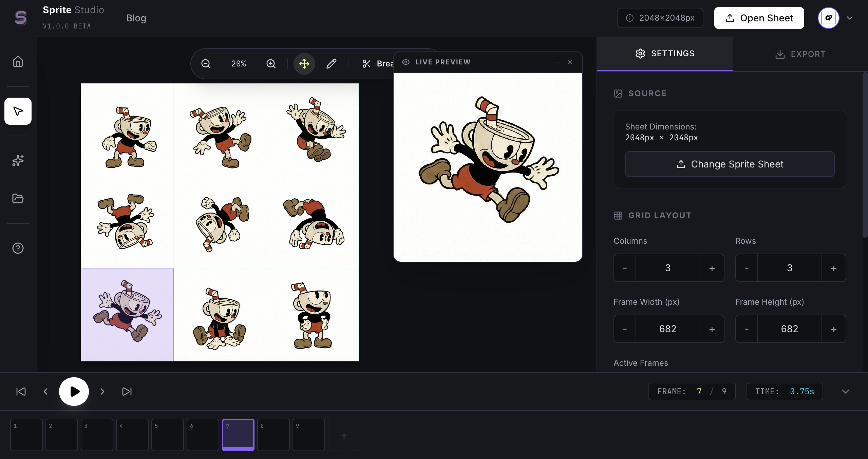The height and width of the screenshot is (459, 868).
Task: Click the zoom in magnifier icon
Action: [271, 63]
